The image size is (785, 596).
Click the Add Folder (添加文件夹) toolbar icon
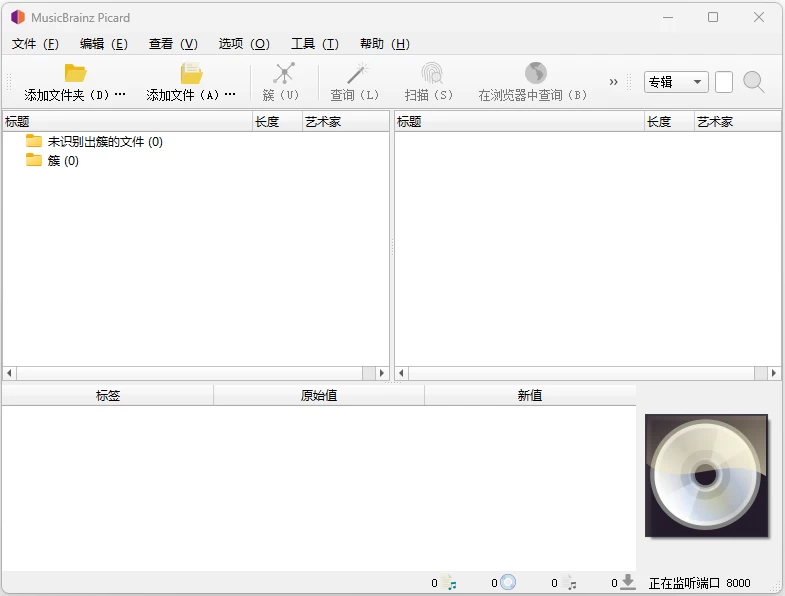(x=75, y=73)
